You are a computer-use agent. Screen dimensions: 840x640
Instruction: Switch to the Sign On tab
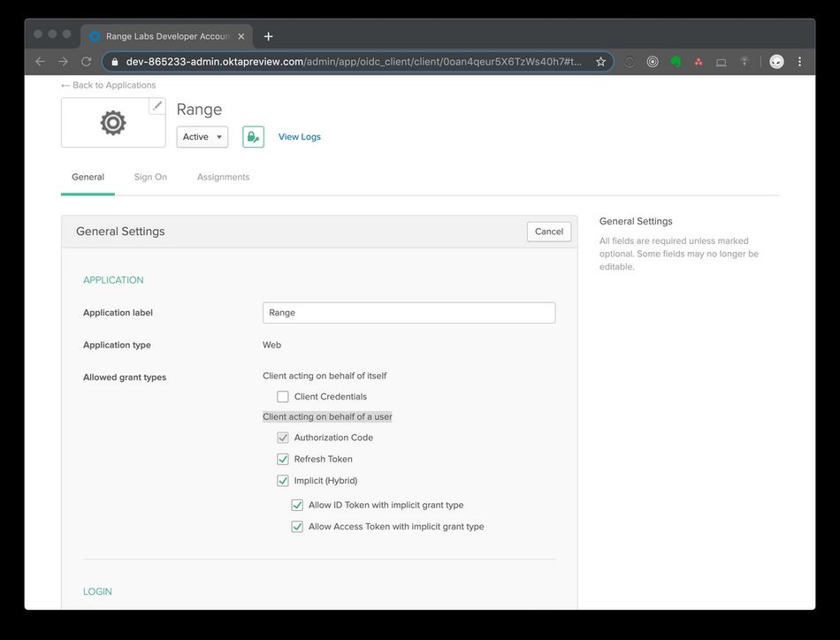pyautogui.click(x=150, y=178)
